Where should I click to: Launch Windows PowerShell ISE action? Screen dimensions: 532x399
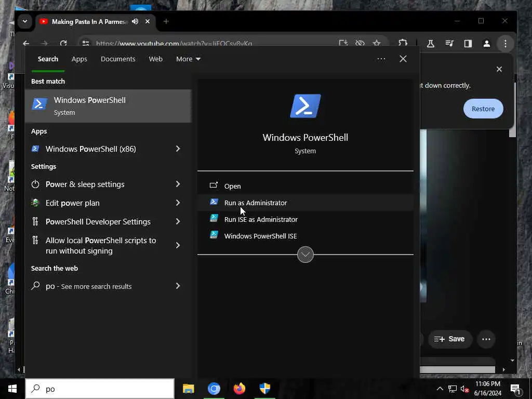pyautogui.click(x=305, y=236)
